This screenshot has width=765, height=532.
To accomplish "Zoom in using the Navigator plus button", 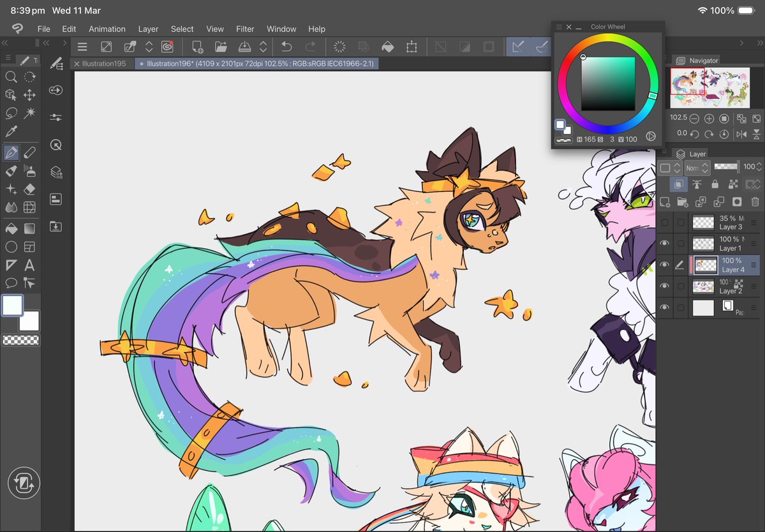I will (708, 118).
